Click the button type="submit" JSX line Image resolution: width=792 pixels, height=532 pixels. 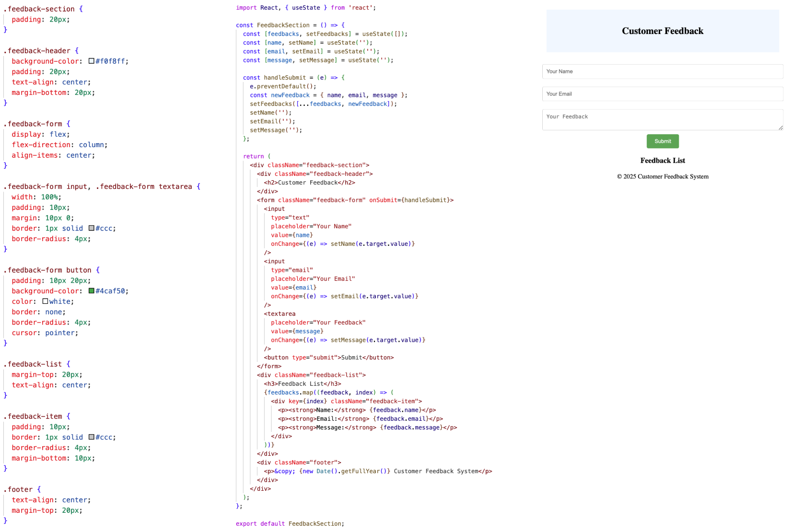click(328, 358)
